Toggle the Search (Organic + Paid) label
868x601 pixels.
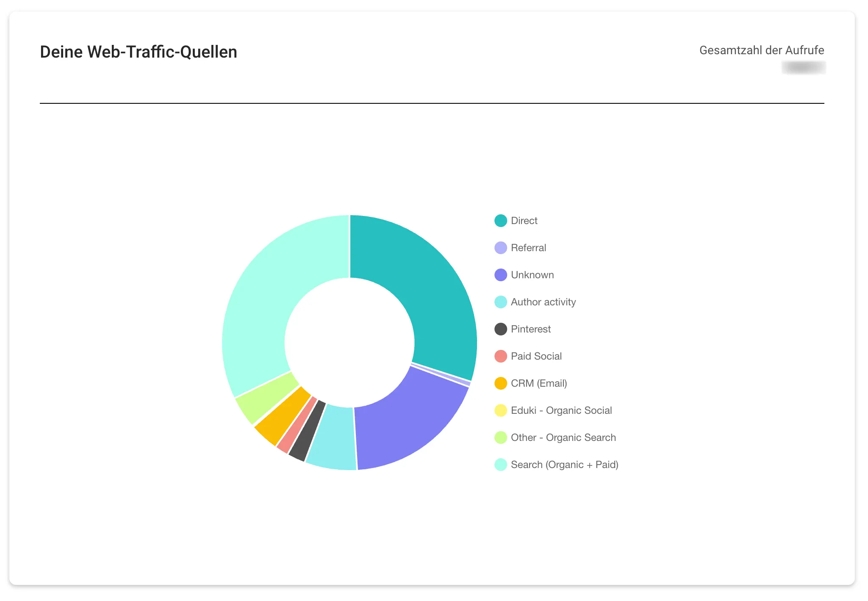tap(564, 465)
